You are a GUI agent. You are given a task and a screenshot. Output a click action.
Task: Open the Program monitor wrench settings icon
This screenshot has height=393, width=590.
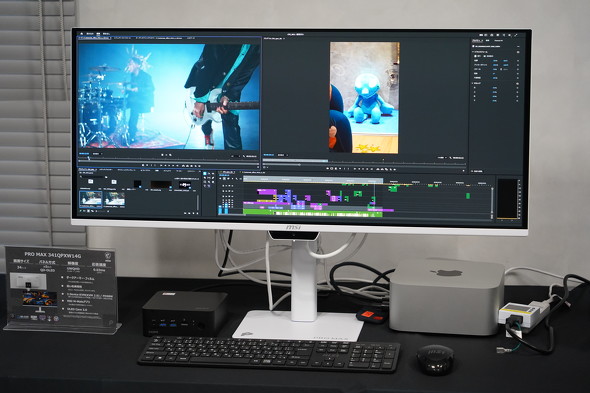tap(451, 158)
